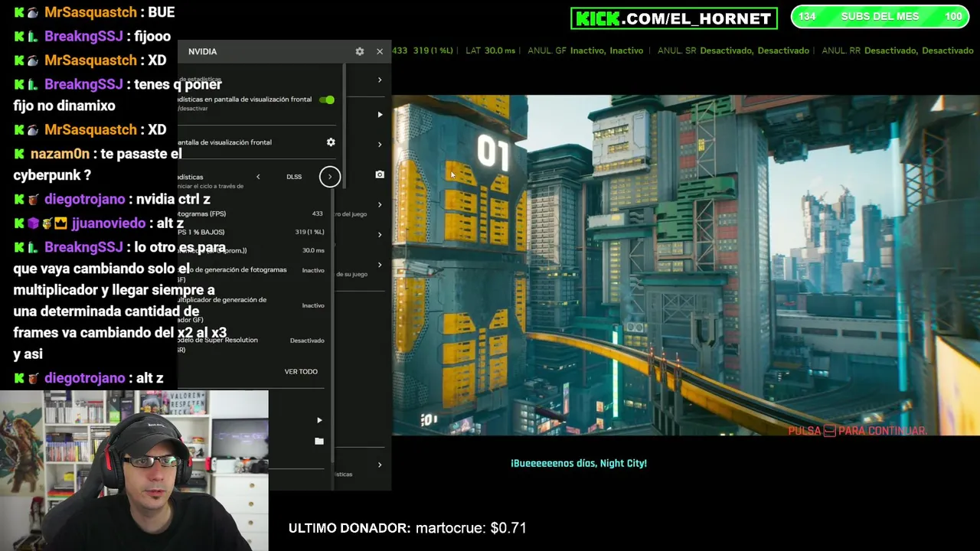The height and width of the screenshot is (551, 980).
Task: Click the streamer webcam feed
Action: point(134,471)
